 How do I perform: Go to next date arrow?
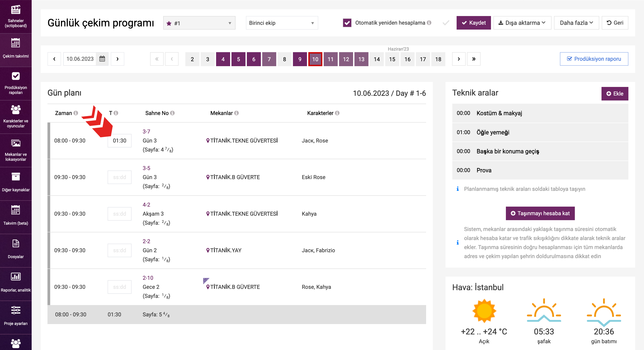[118, 59]
